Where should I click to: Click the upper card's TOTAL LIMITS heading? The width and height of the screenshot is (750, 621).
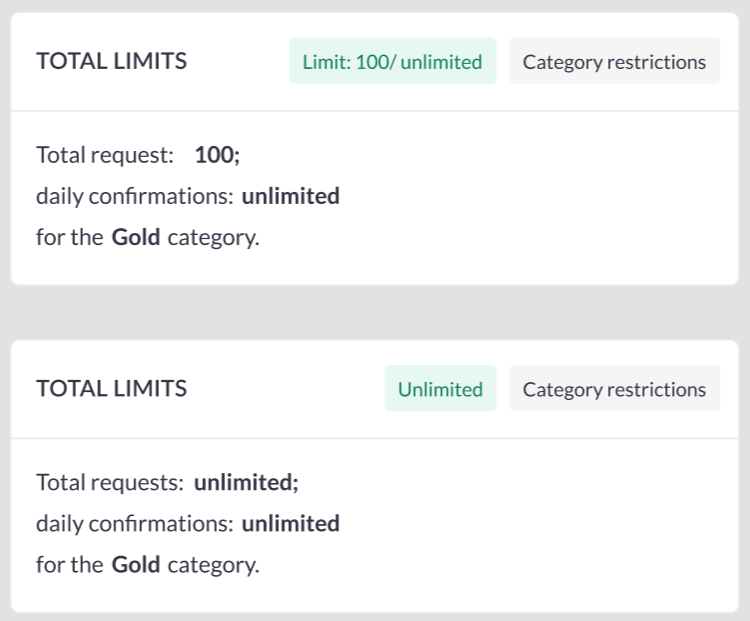click(111, 61)
